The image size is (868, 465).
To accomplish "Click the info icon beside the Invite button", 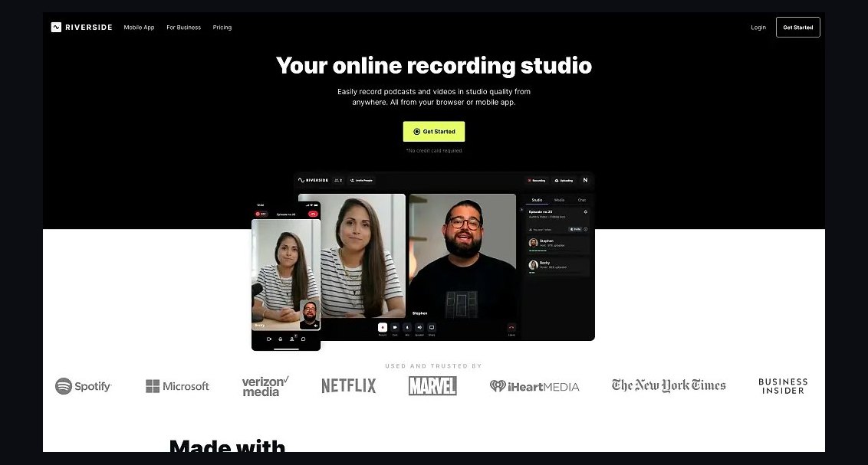I will coord(586,229).
